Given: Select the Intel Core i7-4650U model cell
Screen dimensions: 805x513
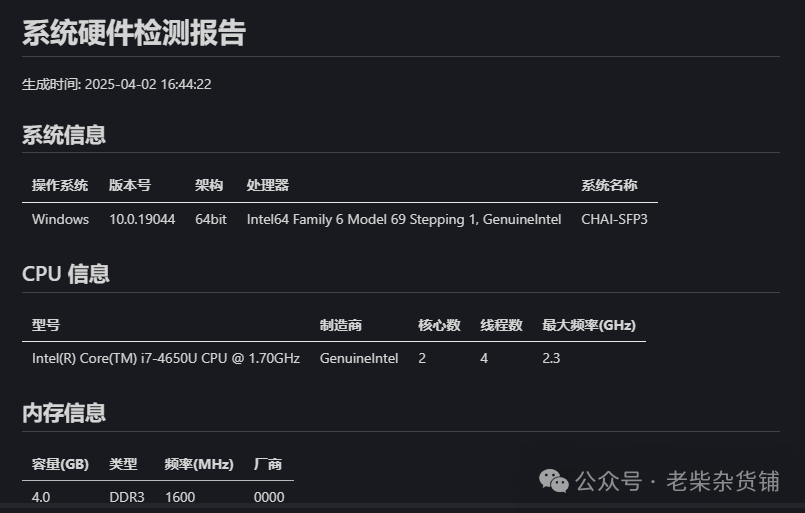Looking at the screenshot, I should [166, 358].
